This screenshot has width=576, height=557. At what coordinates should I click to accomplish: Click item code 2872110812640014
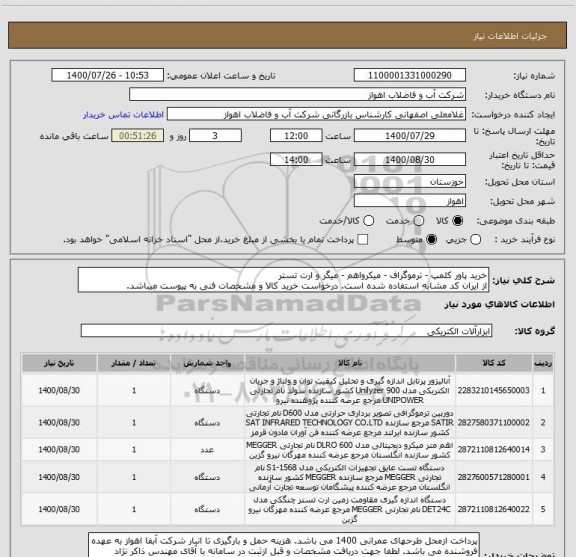(x=493, y=449)
